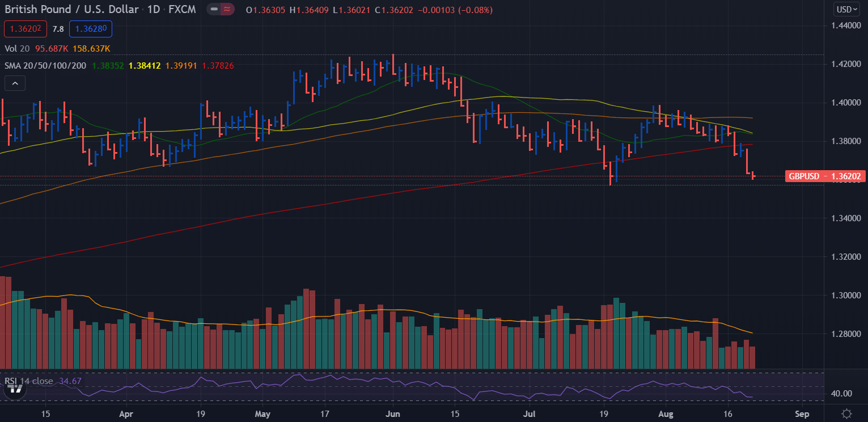Image resolution: width=868 pixels, height=422 pixels.
Task: Open the USD currency dropdown
Action: point(848,9)
